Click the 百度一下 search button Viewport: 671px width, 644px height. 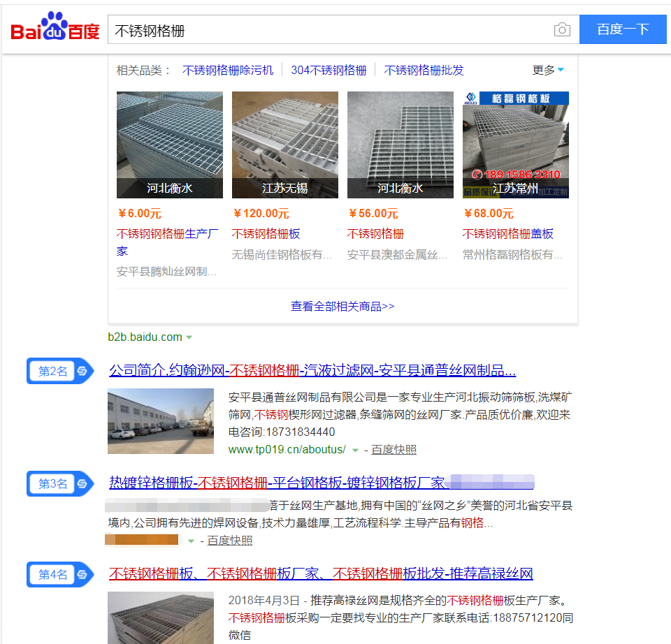(x=623, y=29)
